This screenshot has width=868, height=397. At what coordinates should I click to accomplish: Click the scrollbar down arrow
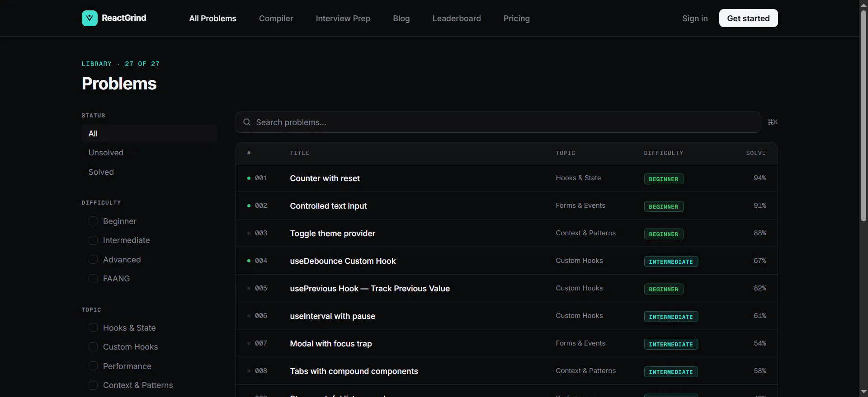pos(863,392)
